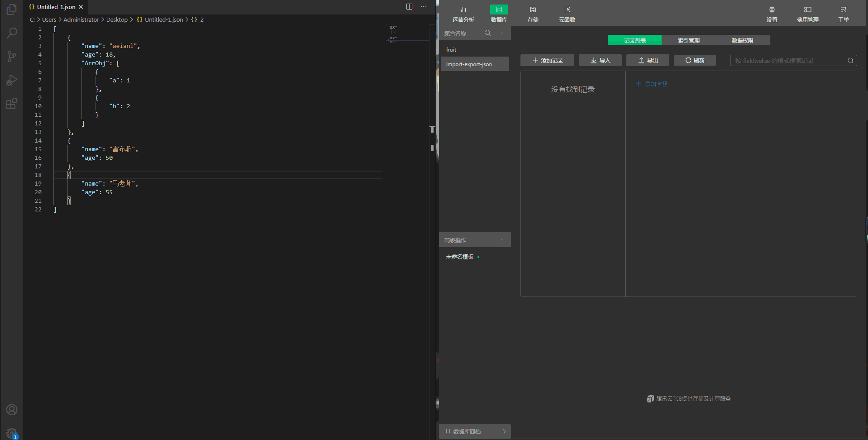
Task: Click the collection name search icon
Action: pos(488,33)
